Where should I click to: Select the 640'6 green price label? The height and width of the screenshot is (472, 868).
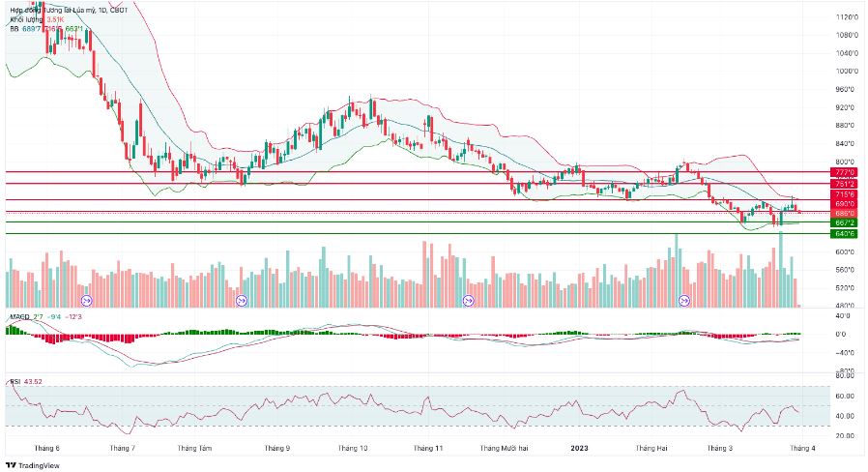[844, 234]
